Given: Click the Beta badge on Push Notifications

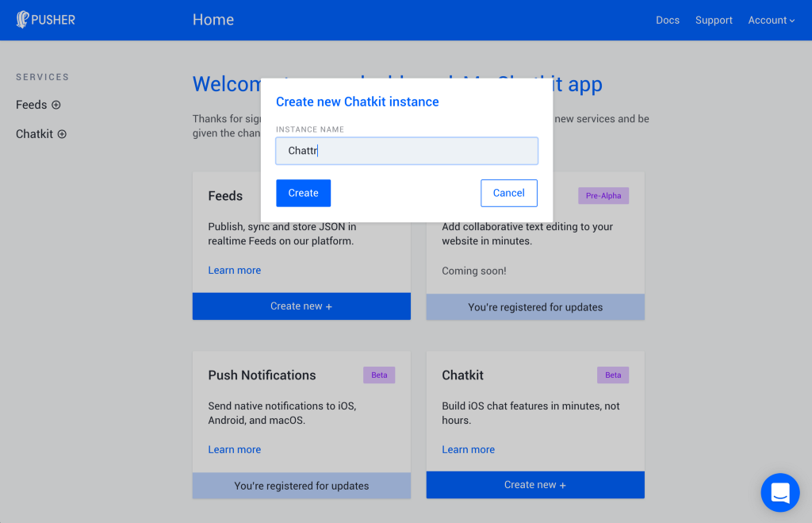Looking at the screenshot, I should (379, 375).
